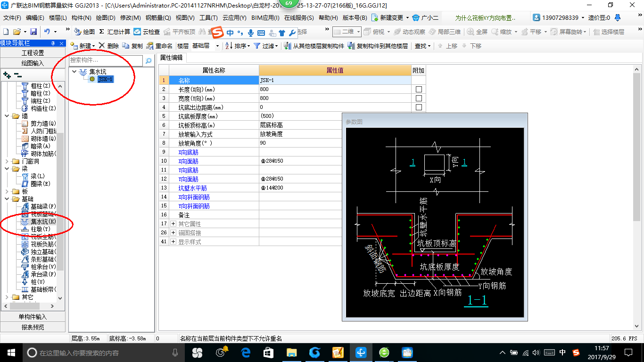Pin the 模块导航栏 panel

53,43
